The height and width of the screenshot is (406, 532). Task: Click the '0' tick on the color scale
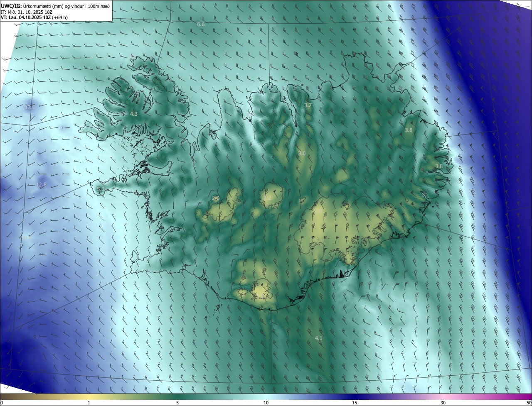coord(2,403)
